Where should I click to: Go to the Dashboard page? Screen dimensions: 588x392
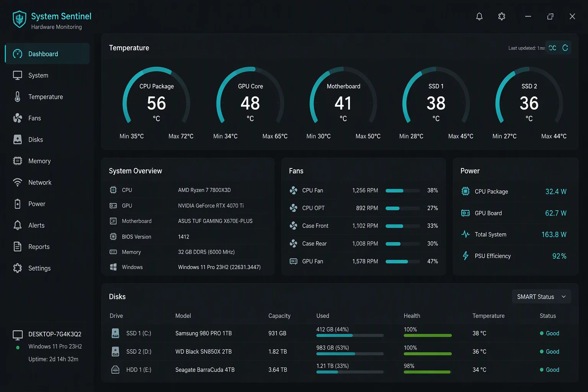coord(47,54)
